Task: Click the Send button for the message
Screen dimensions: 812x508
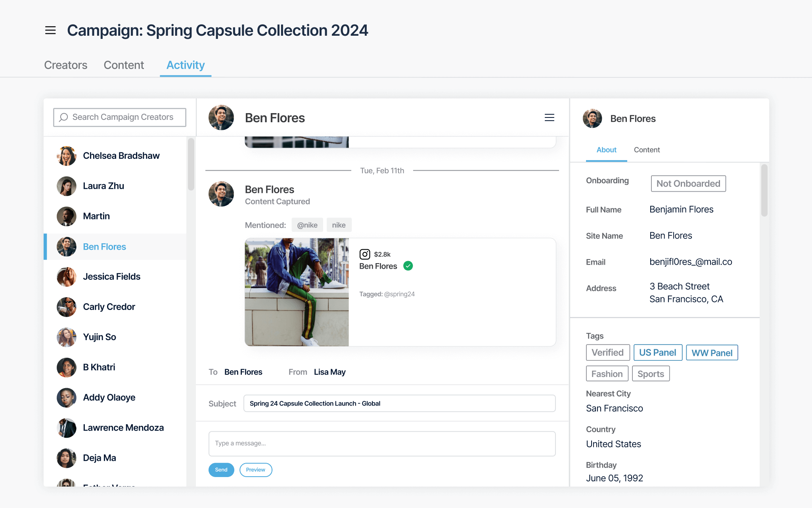Action: tap(221, 470)
